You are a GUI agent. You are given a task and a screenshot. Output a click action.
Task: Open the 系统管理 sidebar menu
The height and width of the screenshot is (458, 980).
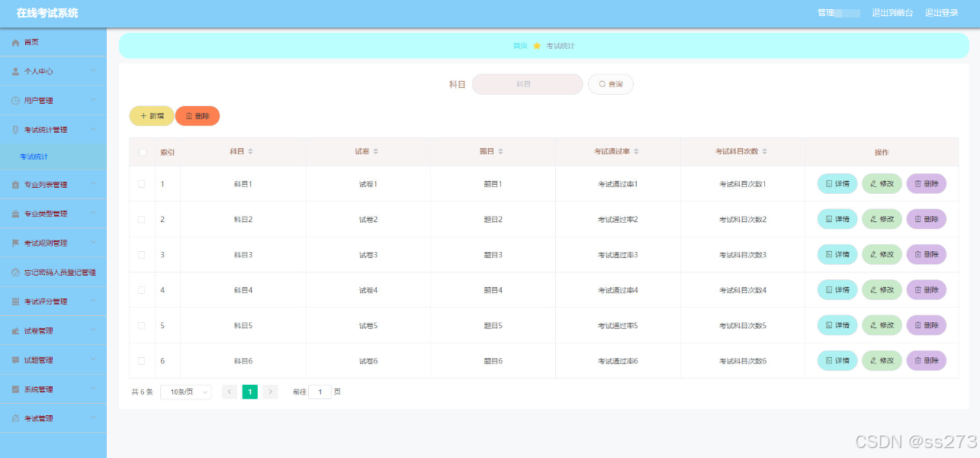(x=53, y=389)
